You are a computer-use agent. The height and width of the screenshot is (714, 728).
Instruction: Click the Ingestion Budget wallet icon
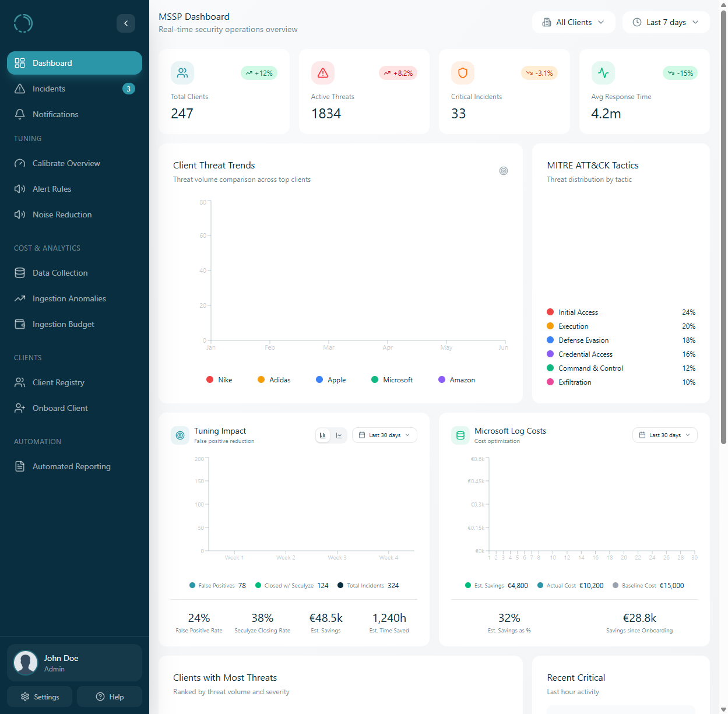point(20,324)
